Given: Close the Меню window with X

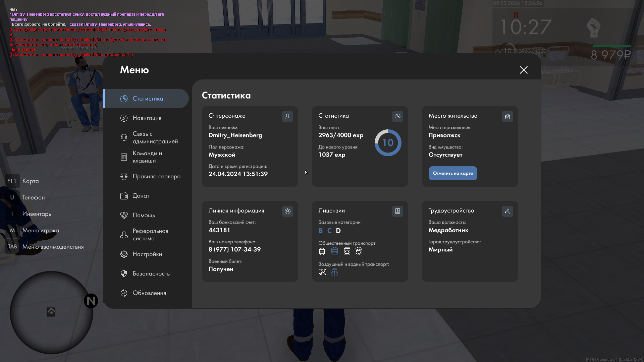Looking at the screenshot, I should point(524,70).
